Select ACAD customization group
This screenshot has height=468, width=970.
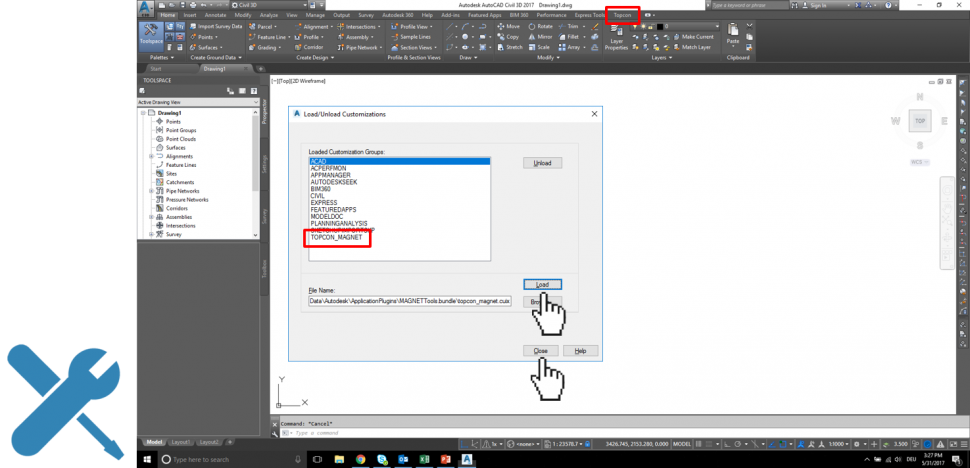(400, 161)
